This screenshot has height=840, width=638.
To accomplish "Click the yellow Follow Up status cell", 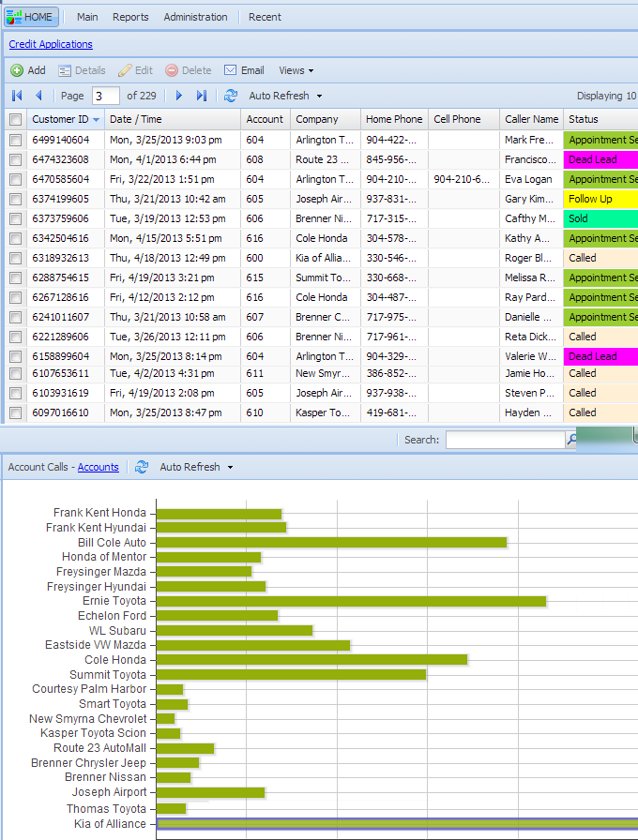I will (x=600, y=200).
